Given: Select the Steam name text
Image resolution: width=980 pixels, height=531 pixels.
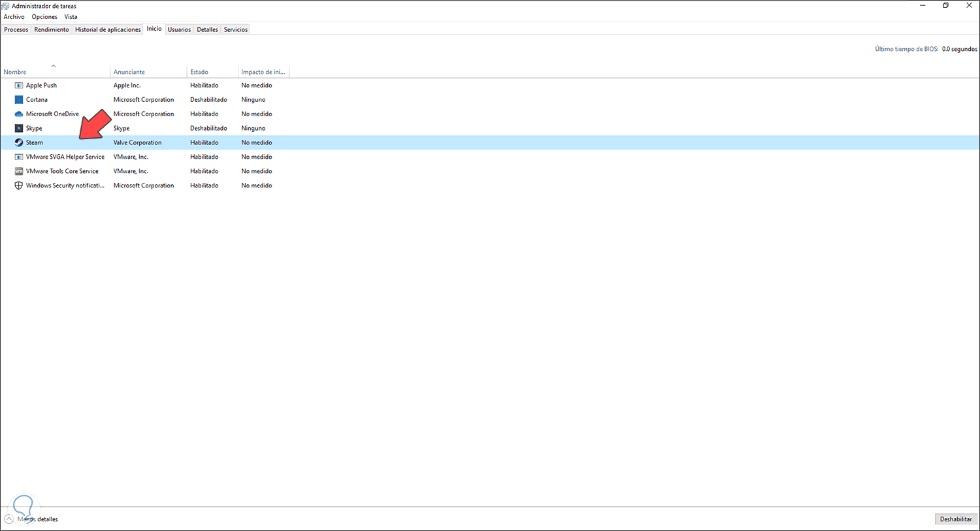Looking at the screenshot, I should pyautogui.click(x=35, y=142).
